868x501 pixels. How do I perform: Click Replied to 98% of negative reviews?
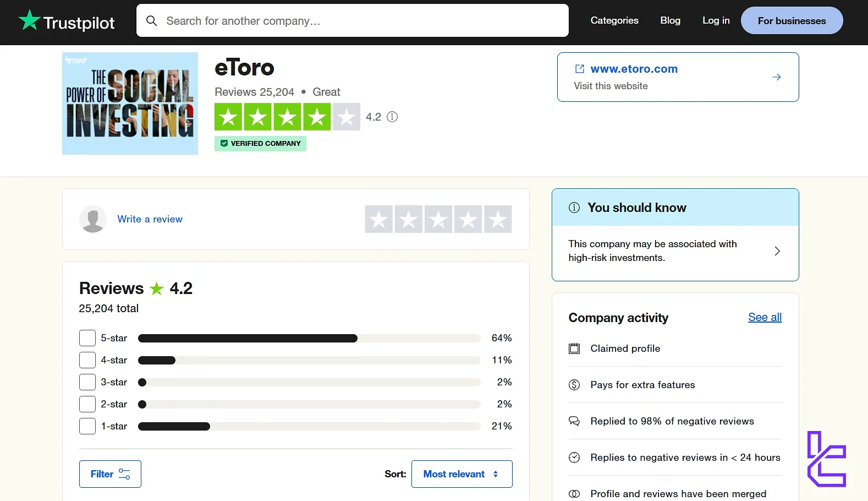(672, 421)
